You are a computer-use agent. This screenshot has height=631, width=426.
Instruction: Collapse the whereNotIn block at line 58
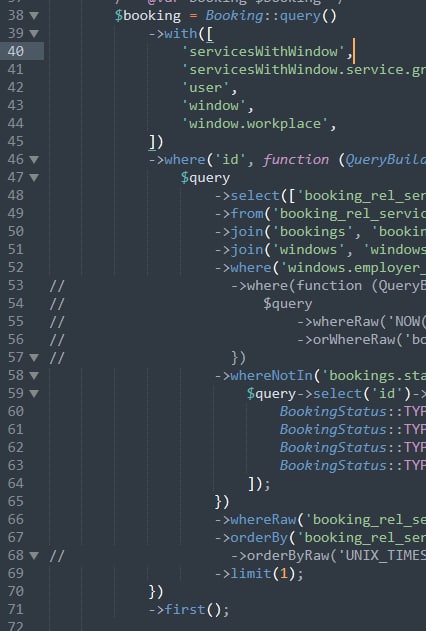tap(35, 375)
